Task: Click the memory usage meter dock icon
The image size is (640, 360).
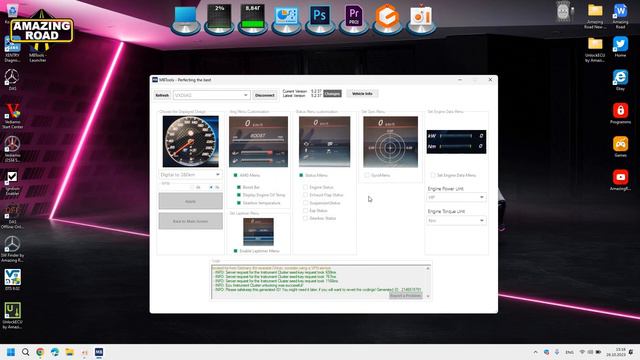Action: click(x=253, y=19)
